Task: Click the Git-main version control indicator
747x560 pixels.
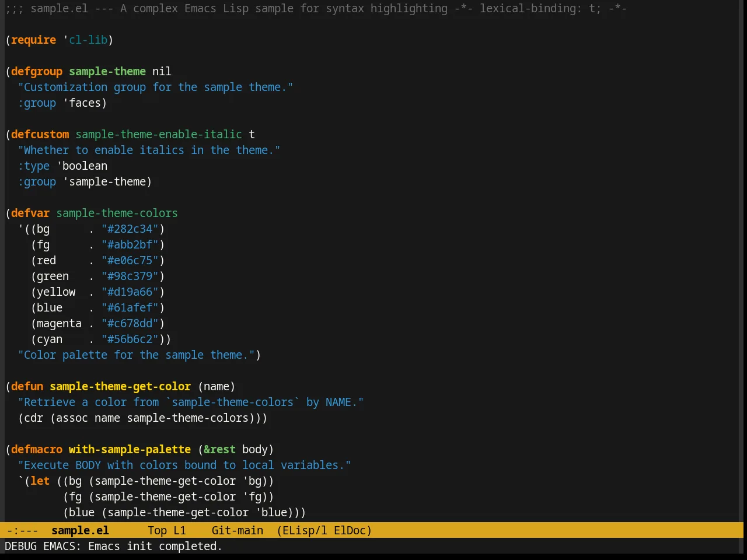Action: pos(238,530)
